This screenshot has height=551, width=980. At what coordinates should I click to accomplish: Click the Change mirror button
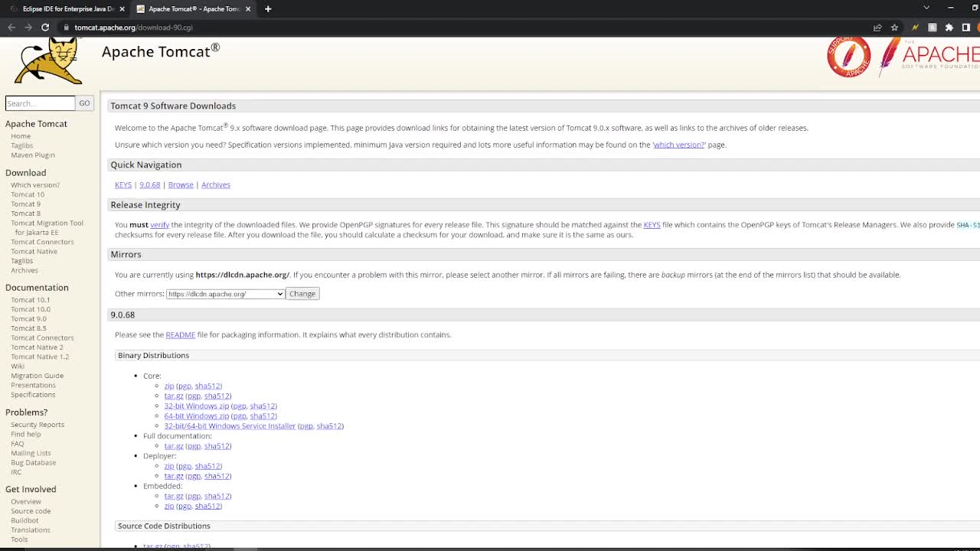tap(302, 294)
